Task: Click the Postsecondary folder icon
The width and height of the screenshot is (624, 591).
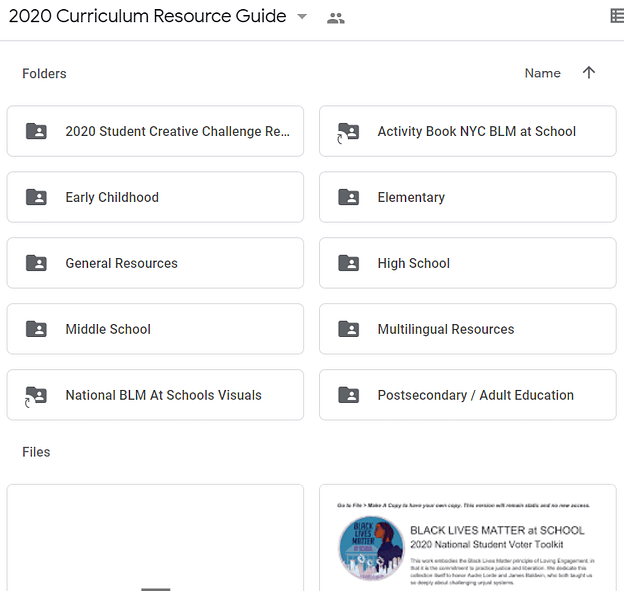Action: (x=348, y=395)
